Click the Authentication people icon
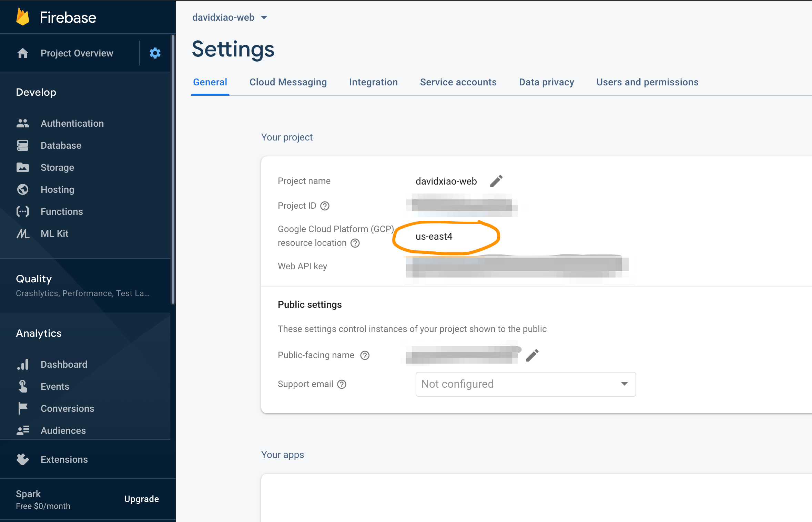Viewport: 812px width, 522px height. point(23,123)
